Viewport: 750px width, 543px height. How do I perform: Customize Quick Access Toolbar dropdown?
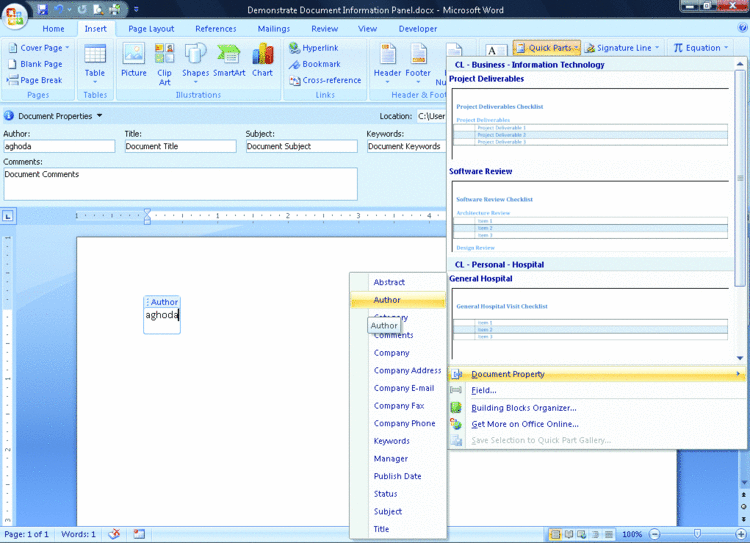coord(136,9)
